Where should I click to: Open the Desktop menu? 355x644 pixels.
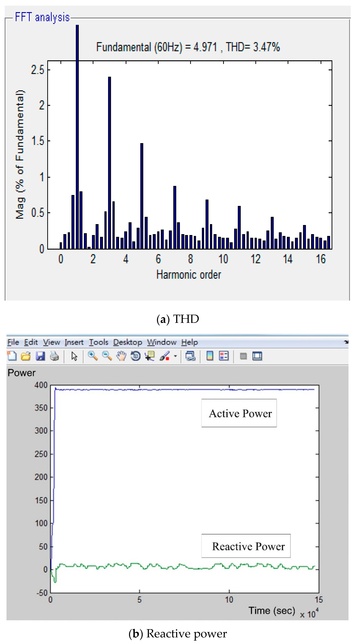coord(127,342)
